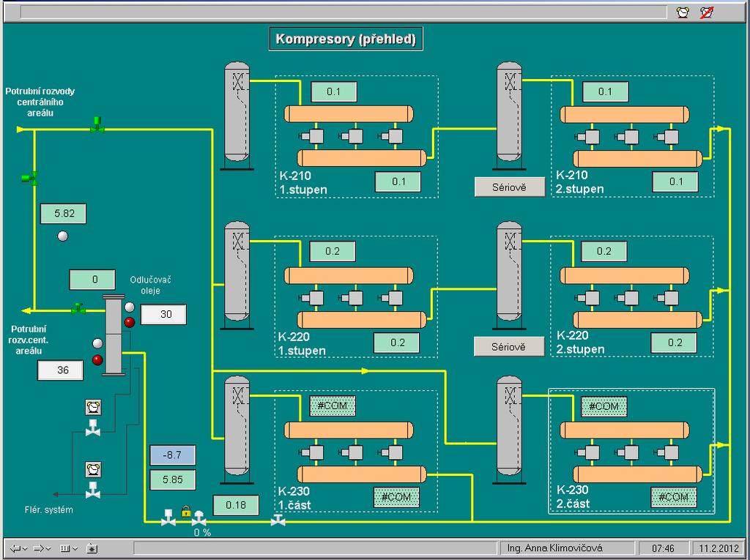Click the forward arrow in the bottom toolbar
The image size is (750, 560).
point(39,548)
